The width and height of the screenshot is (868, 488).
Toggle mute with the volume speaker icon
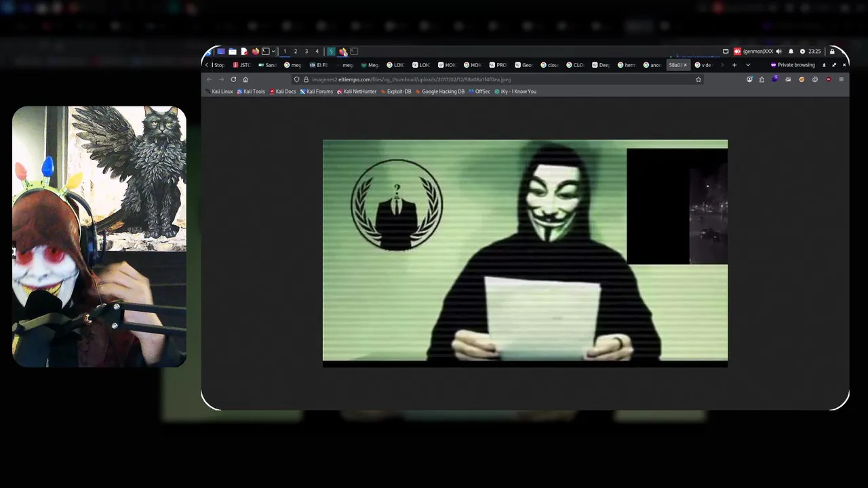click(778, 52)
